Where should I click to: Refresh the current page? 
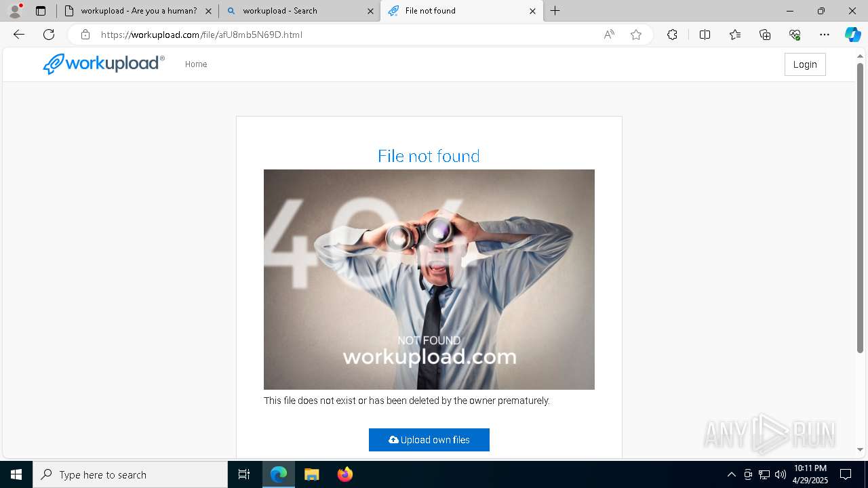pos(49,35)
